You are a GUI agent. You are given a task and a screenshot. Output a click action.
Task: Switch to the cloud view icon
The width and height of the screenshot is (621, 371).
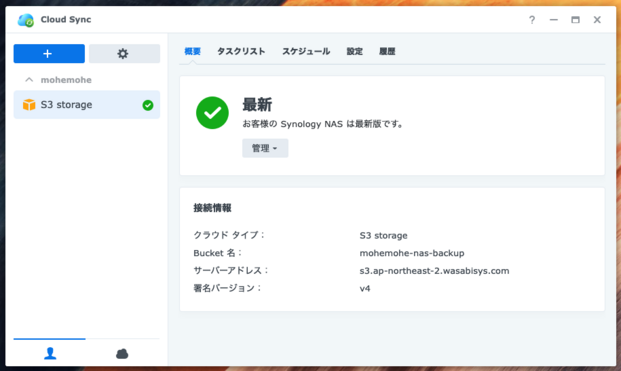point(122,353)
